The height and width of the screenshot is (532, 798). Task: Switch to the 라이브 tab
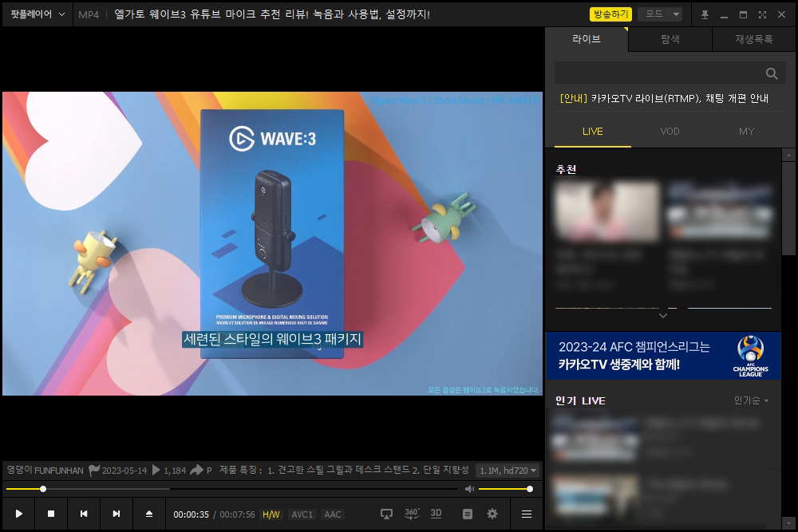(587, 39)
